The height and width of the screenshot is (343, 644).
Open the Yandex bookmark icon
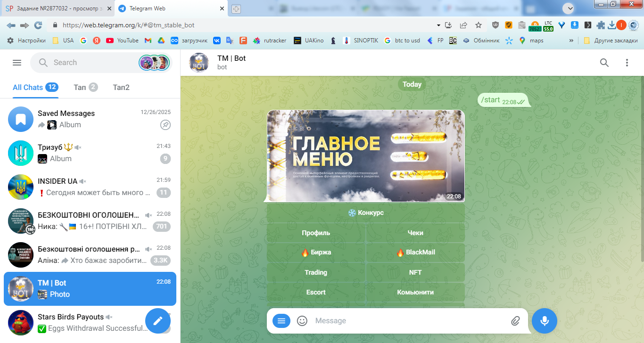tap(96, 41)
